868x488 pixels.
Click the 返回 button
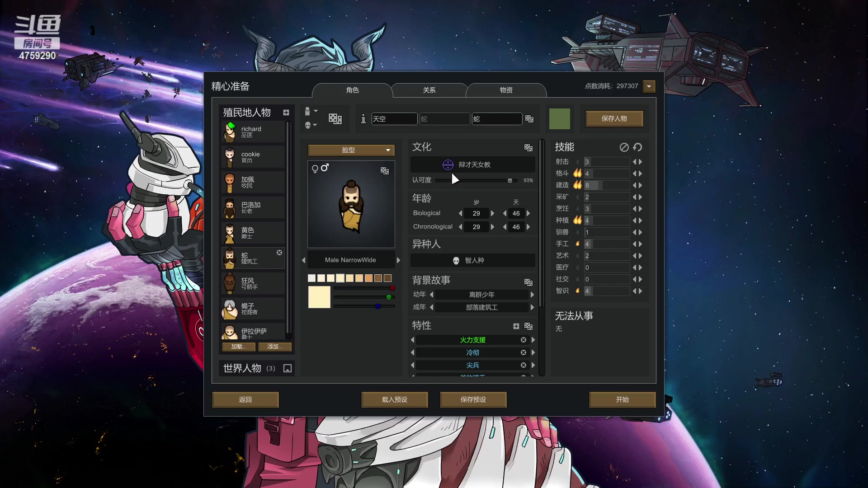pyautogui.click(x=245, y=399)
